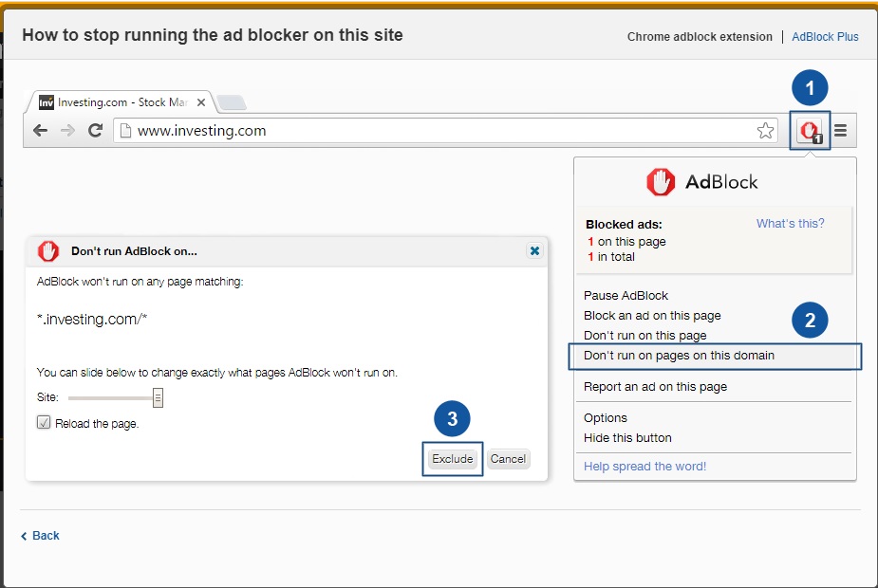Open AdBlock Options entry
This screenshot has width=878, height=588.
tap(606, 418)
